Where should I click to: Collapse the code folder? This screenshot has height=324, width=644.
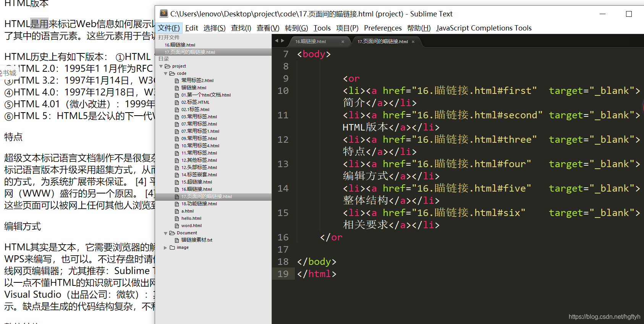pos(165,74)
